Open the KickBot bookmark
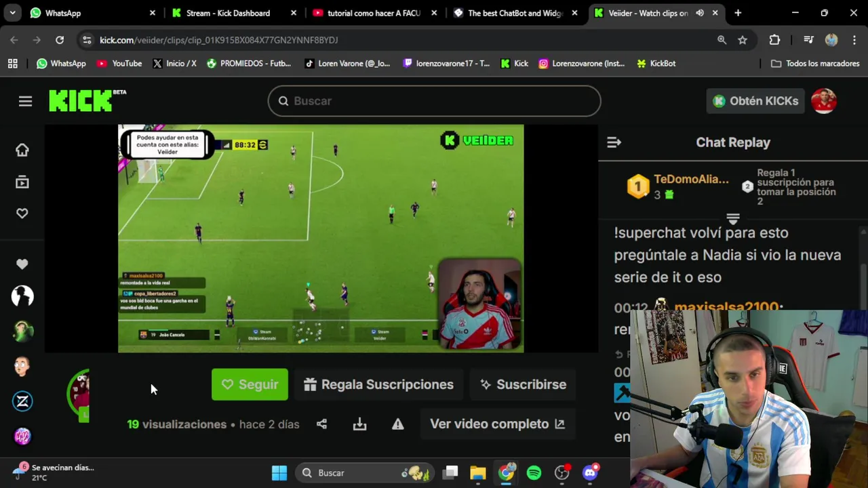The image size is (868, 488). 656,63
